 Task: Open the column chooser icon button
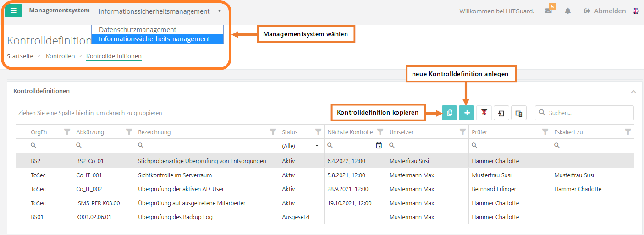click(519, 113)
